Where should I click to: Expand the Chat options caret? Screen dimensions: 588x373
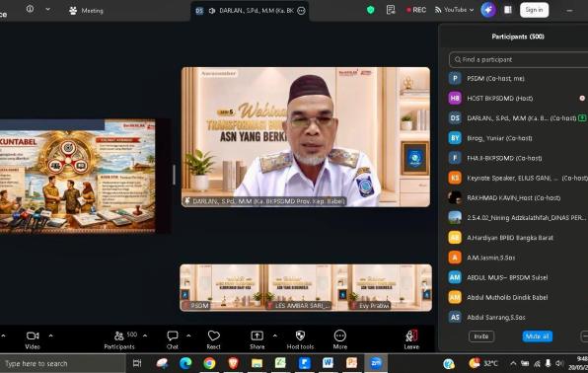[188, 336]
